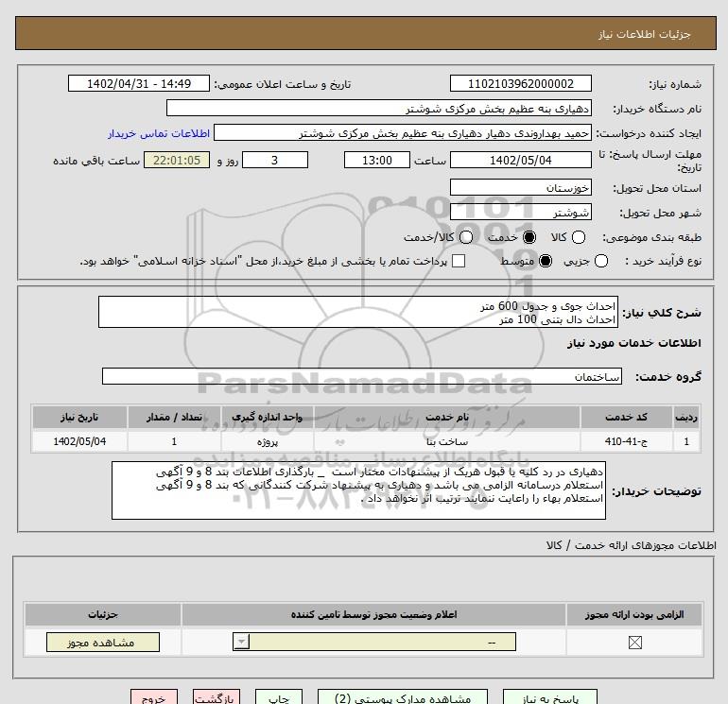The height and width of the screenshot is (704, 728).
Task: Toggle the Islamic treasury payment checkbox
Action: click(x=459, y=261)
